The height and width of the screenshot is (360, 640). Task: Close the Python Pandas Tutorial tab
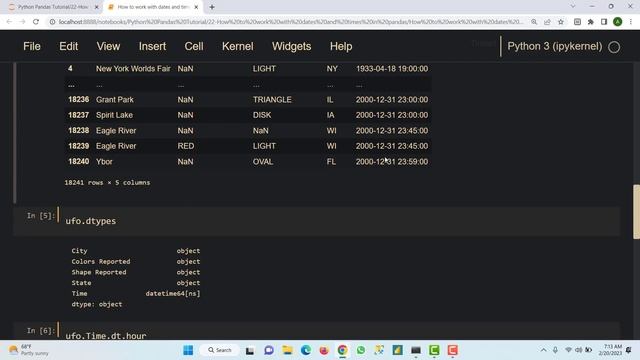pyautogui.click(x=96, y=7)
